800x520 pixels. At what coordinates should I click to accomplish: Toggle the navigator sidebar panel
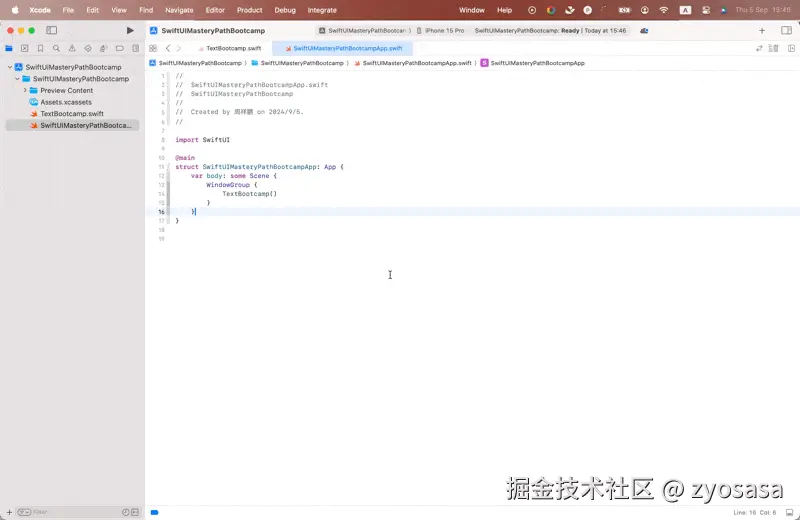[52, 31]
